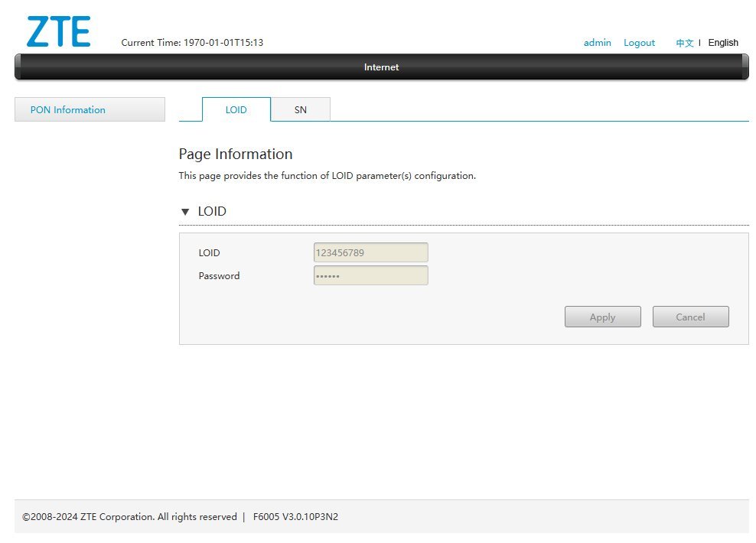Click the LOID configuration description text
Screen dimensions: 756x543
(x=327, y=176)
